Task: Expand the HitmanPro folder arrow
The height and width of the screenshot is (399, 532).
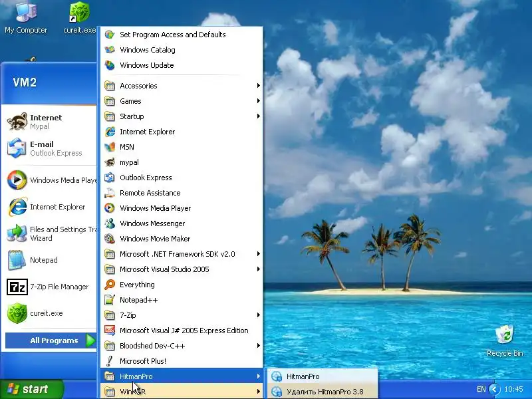Action: click(x=259, y=376)
